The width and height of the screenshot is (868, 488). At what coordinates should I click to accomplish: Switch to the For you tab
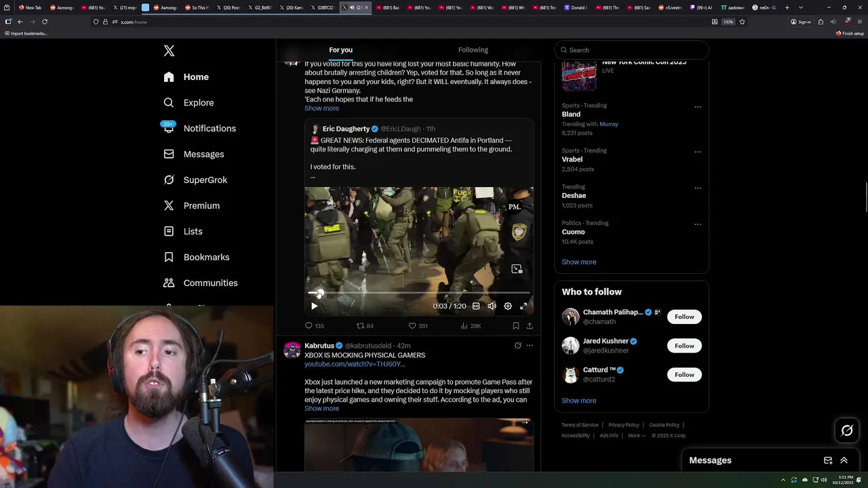pos(340,49)
